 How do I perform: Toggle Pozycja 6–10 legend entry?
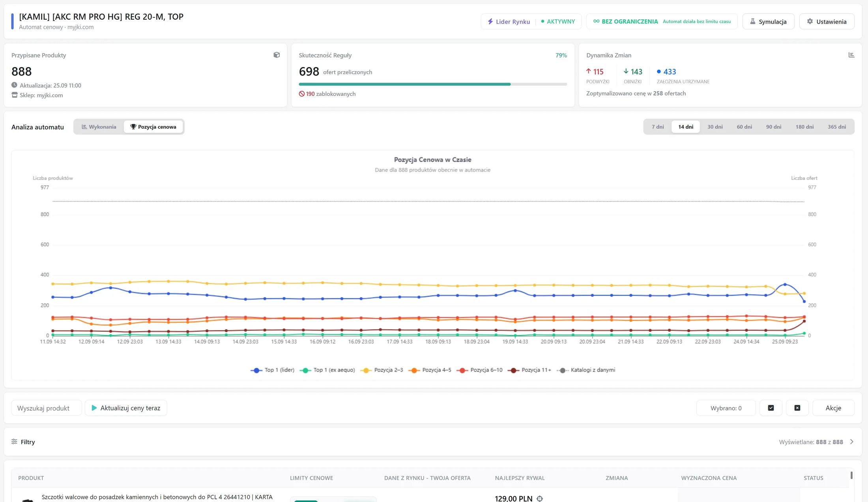[479, 370]
